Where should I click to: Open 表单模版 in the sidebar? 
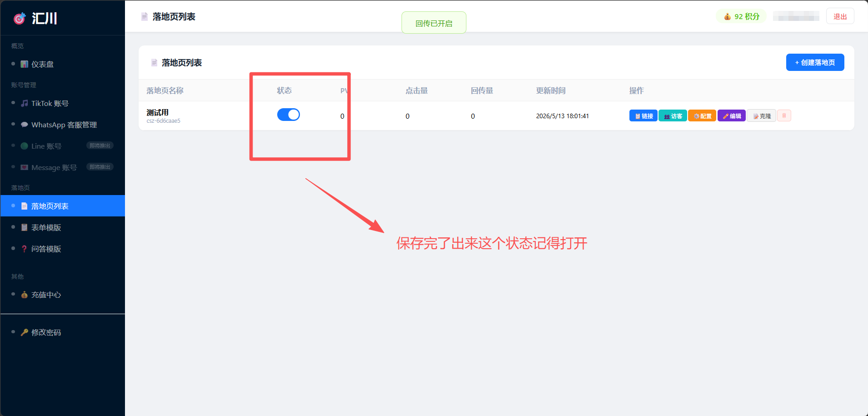coord(63,227)
